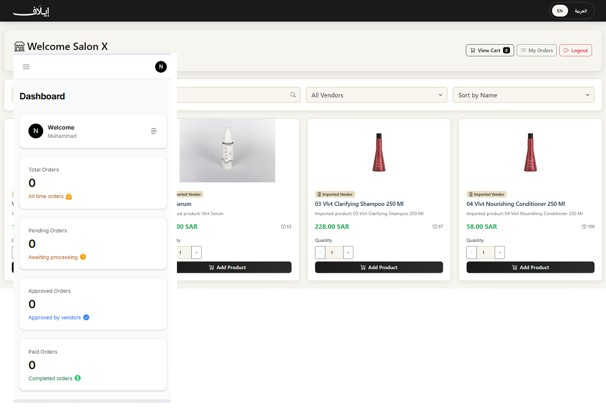Click the N avatar beside Welcome Muhammad
Viewport: 606px width, 411px height.
pyautogui.click(x=36, y=131)
